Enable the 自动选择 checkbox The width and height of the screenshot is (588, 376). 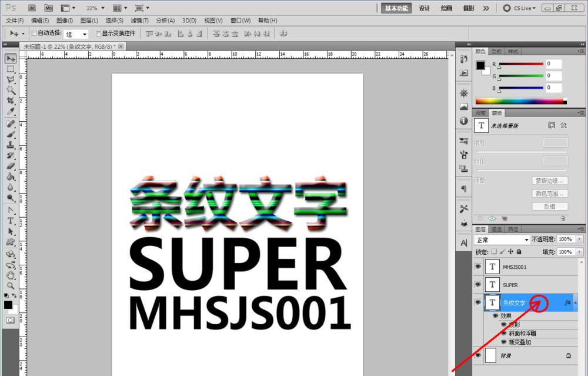pos(34,34)
